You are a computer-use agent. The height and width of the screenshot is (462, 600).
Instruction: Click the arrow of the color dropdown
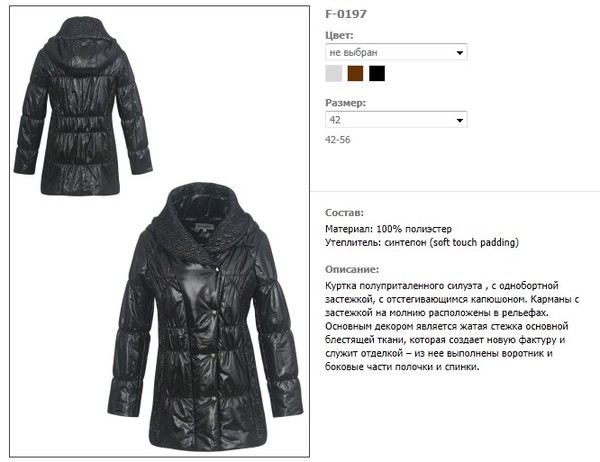click(x=460, y=52)
